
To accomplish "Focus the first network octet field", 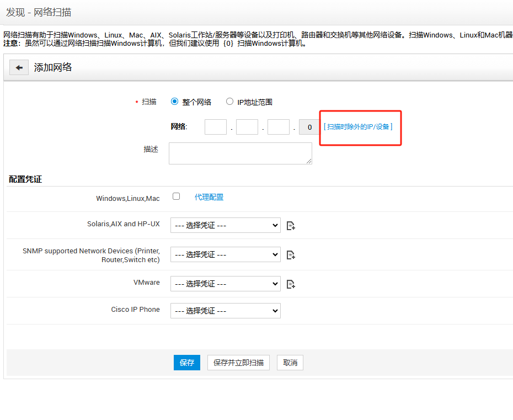I will tap(216, 127).
